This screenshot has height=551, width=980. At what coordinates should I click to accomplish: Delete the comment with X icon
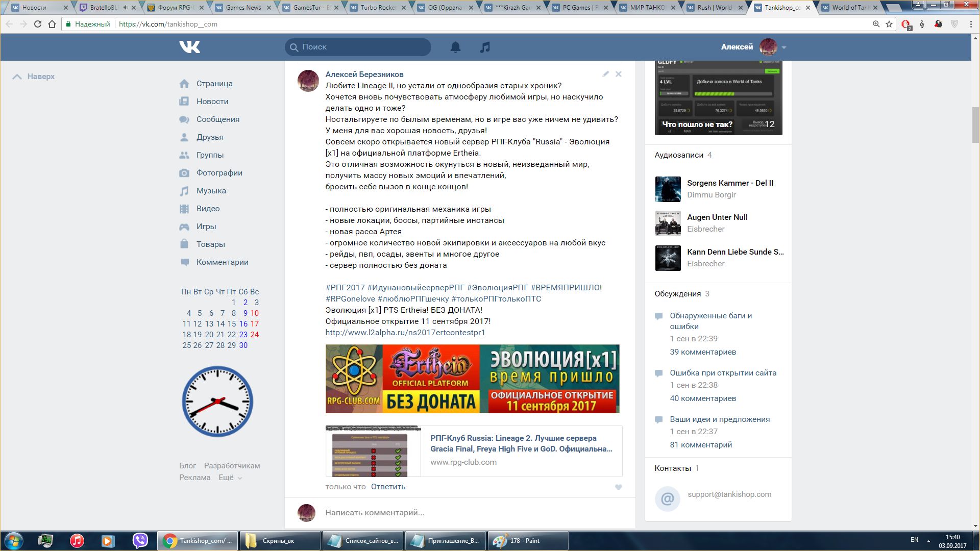tap(618, 74)
